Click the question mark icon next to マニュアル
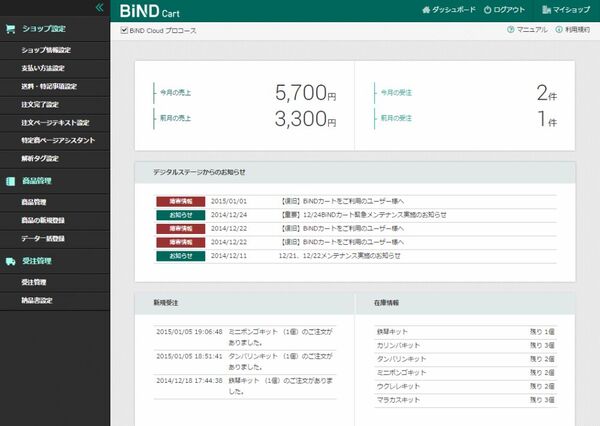 click(510, 29)
